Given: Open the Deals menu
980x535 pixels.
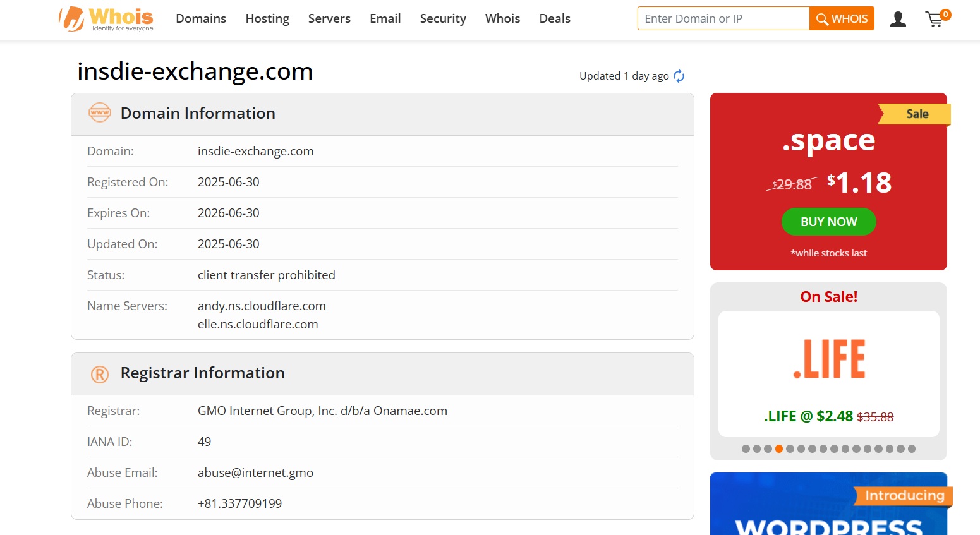Looking at the screenshot, I should point(555,18).
